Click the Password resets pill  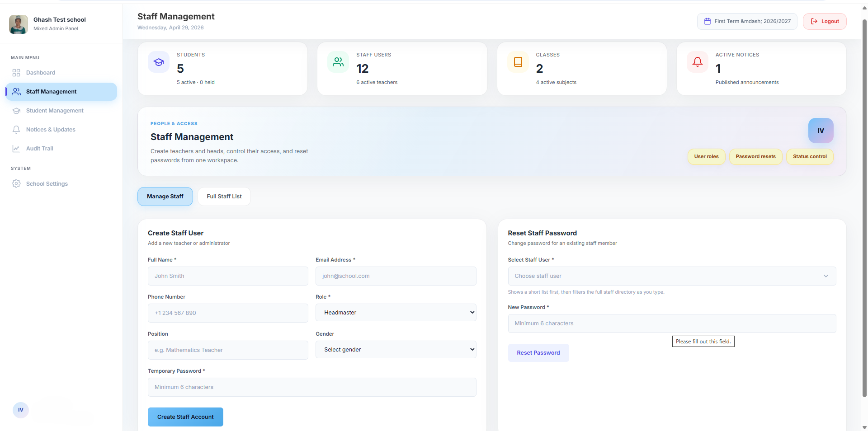755,157
